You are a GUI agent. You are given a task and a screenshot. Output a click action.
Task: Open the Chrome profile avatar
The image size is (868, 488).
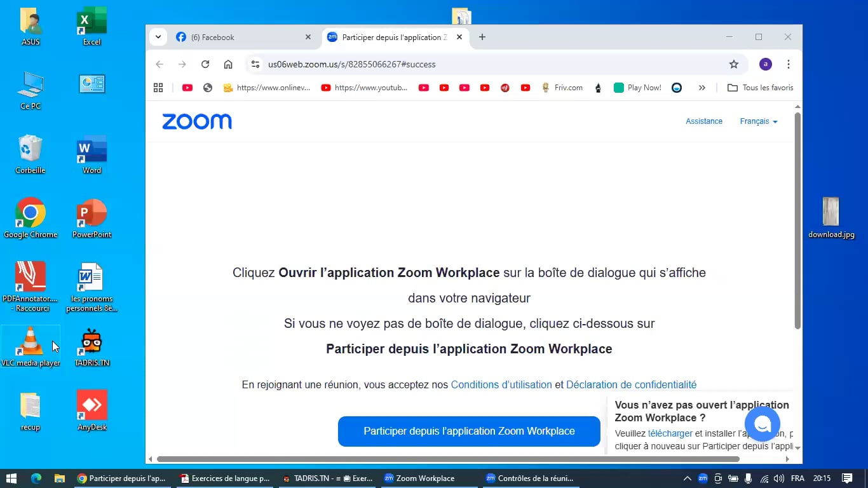pos(766,64)
